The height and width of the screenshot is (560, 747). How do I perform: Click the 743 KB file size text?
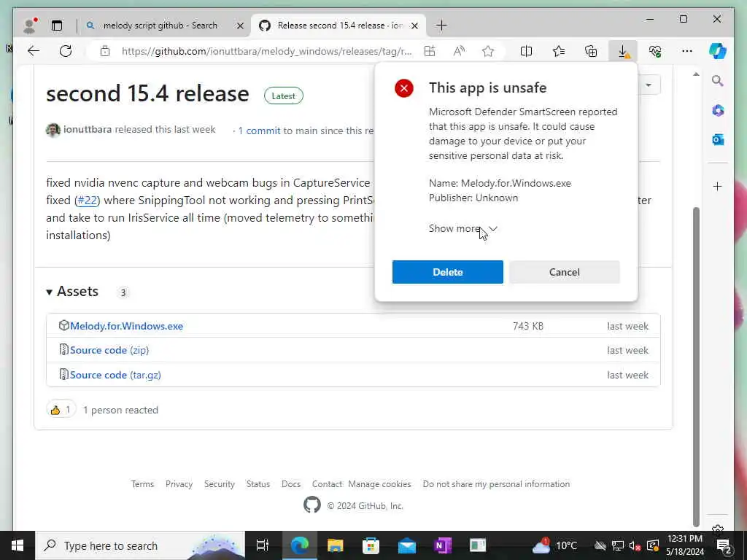pos(528,326)
